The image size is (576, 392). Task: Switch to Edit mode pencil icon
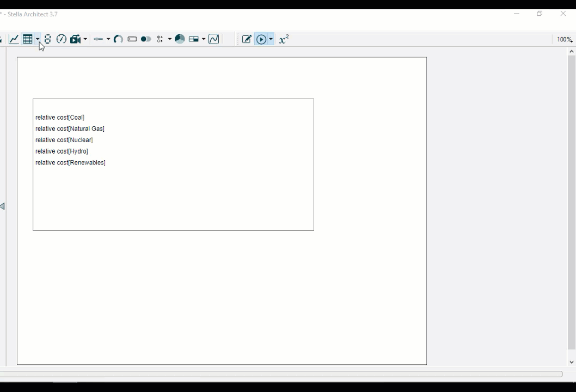coord(247,39)
